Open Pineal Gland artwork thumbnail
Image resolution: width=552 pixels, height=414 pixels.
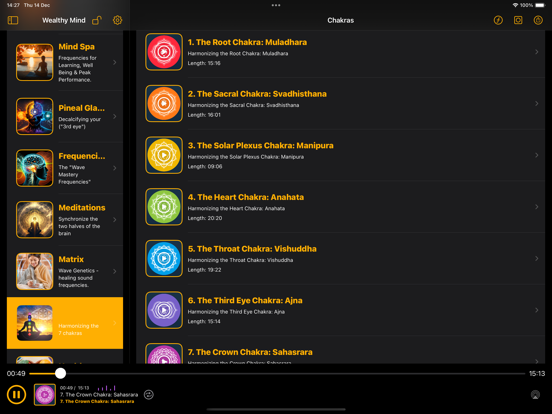coord(34,117)
